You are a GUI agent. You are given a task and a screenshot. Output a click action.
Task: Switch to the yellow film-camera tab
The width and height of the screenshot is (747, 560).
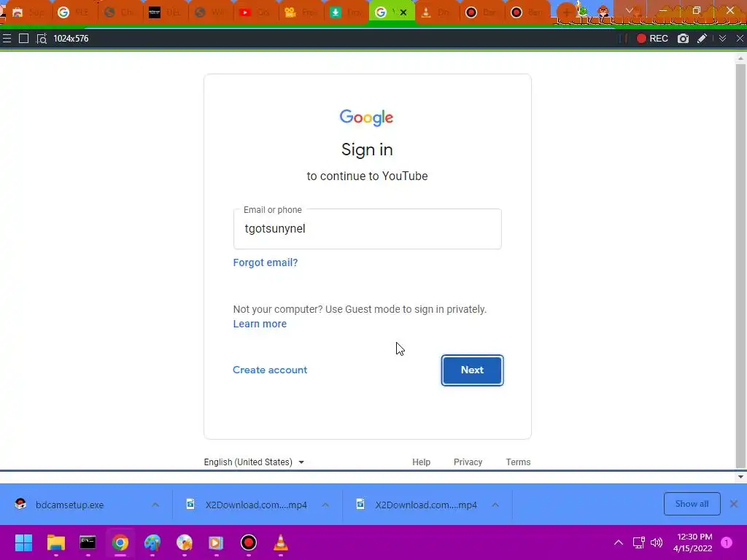point(300,12)
